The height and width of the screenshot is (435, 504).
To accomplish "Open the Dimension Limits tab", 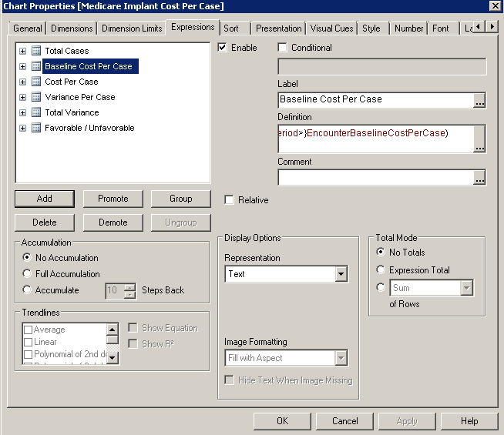I will point(132,28).
